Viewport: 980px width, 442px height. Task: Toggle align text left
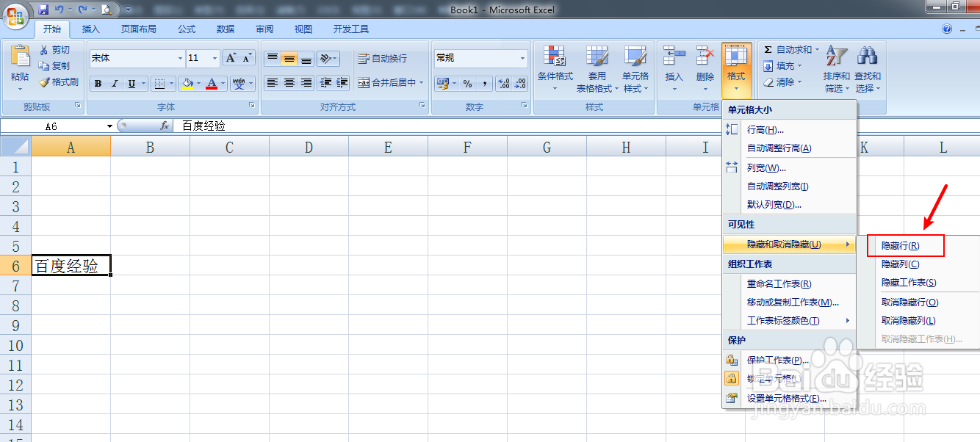point(272,83)
